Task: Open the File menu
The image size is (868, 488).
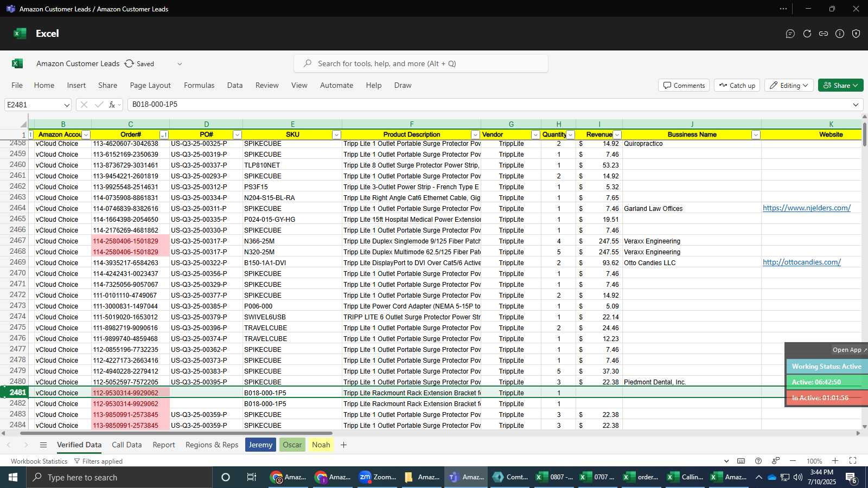Action: (x=17, y=85)
